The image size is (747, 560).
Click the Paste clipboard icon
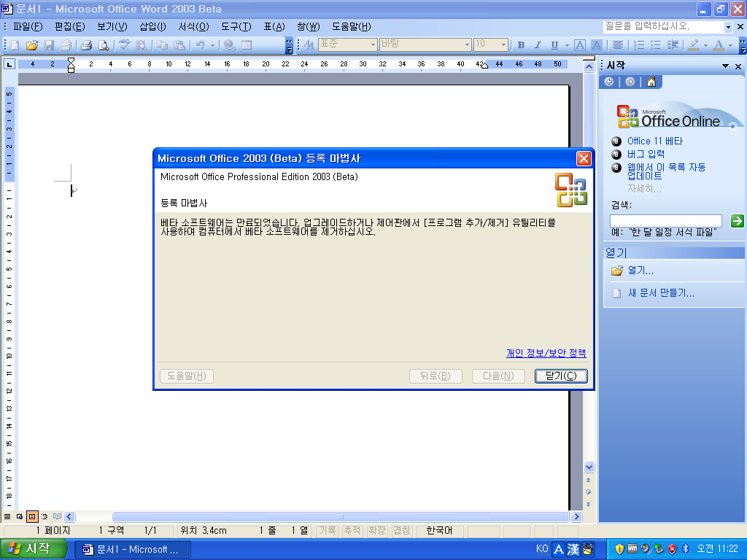point(179,45)
